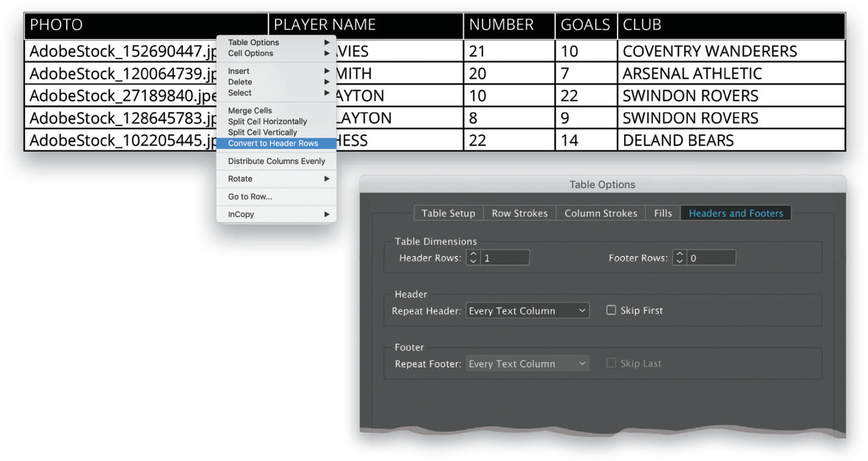Select the Headers and Footers tab
This screenshot has height=461, width=868.
coord(736,213)
